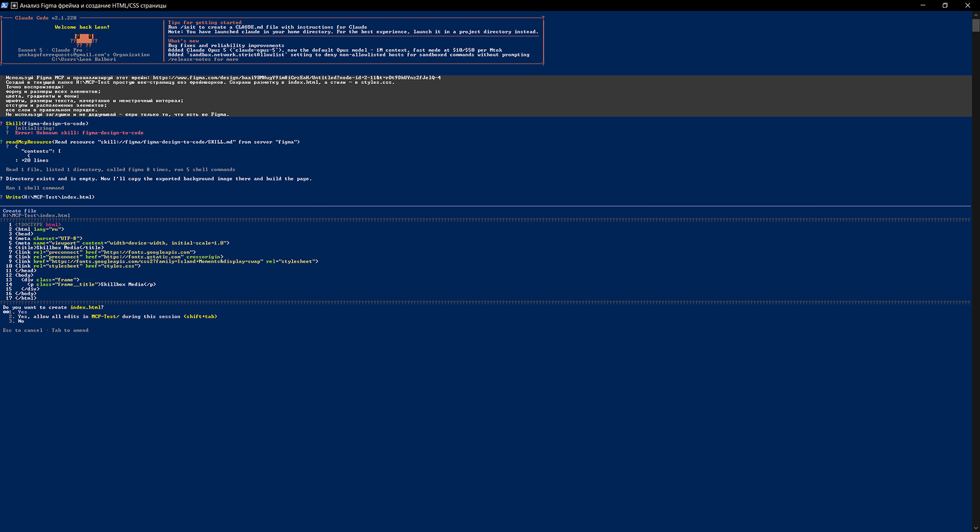Image resolution: width=980 pixels, height=532 pixels.
Task: Click the "C:\Users\Leon Balberi" directory path
Action: (x=84, y=59)
